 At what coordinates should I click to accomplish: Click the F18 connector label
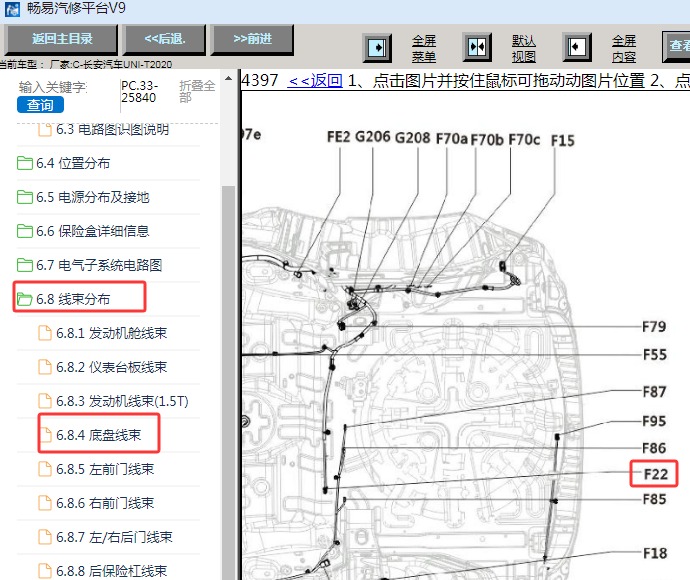[x=655, y=554]
